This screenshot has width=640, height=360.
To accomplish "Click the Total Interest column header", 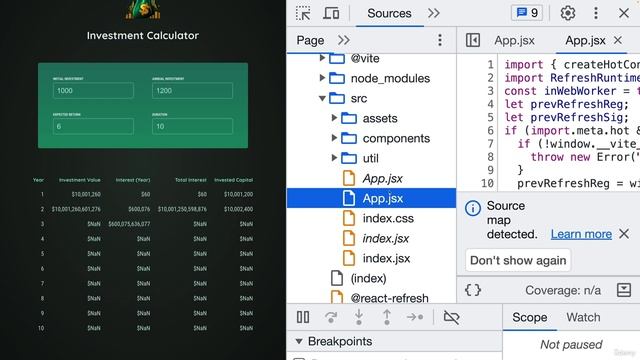I will (191, 180).
